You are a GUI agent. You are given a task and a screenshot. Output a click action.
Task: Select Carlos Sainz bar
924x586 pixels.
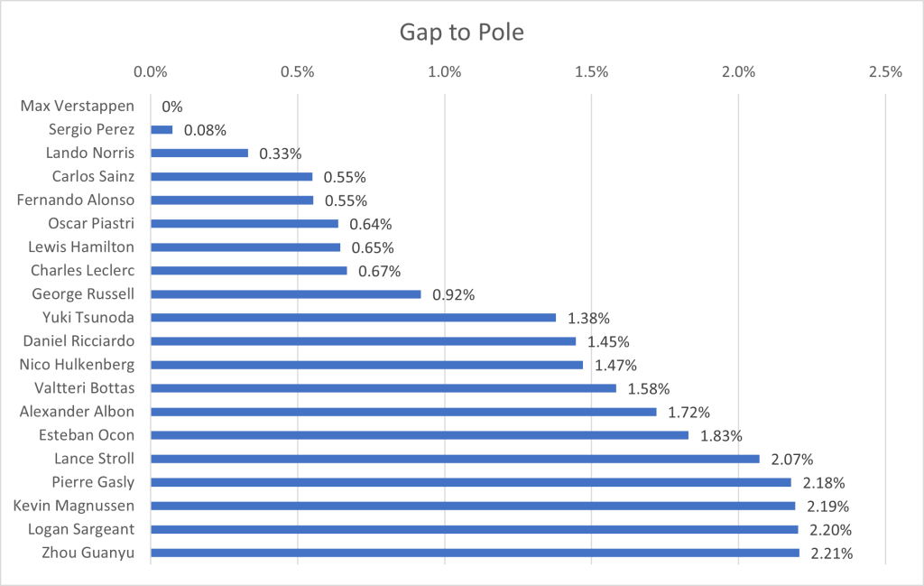231,177
